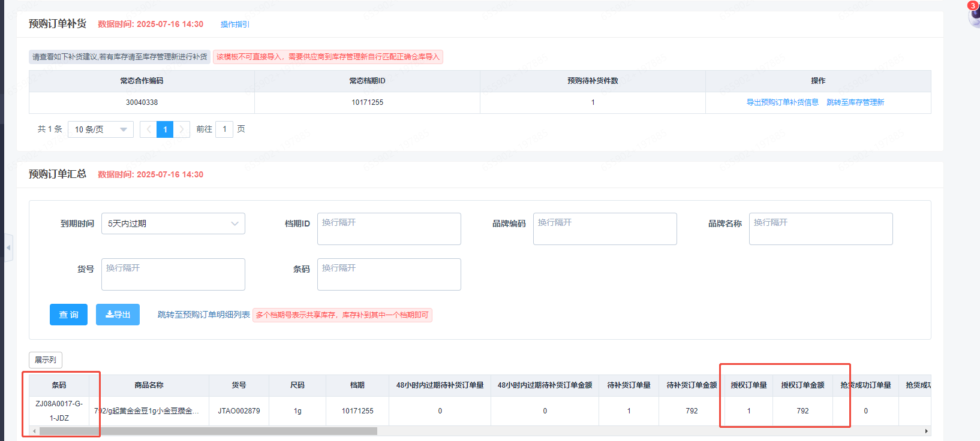Click the table scrollbar left arrow

tap(34, 431)
